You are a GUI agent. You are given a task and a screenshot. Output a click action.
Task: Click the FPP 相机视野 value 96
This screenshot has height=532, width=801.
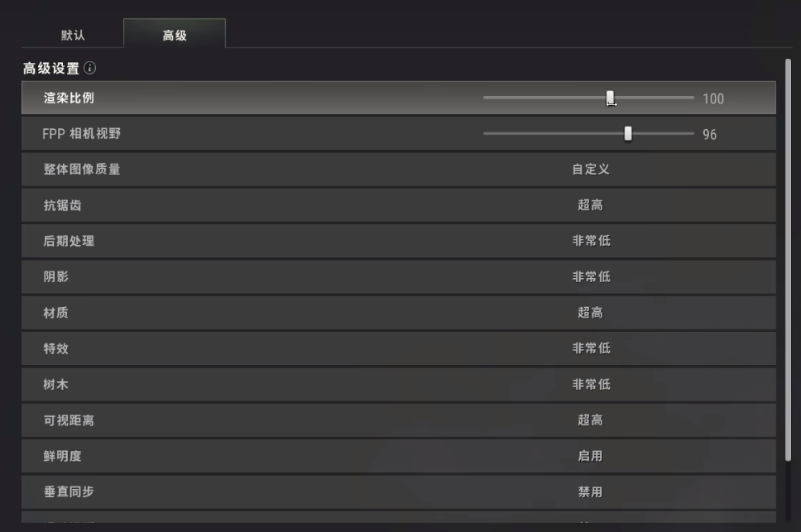tap(709, 135)
